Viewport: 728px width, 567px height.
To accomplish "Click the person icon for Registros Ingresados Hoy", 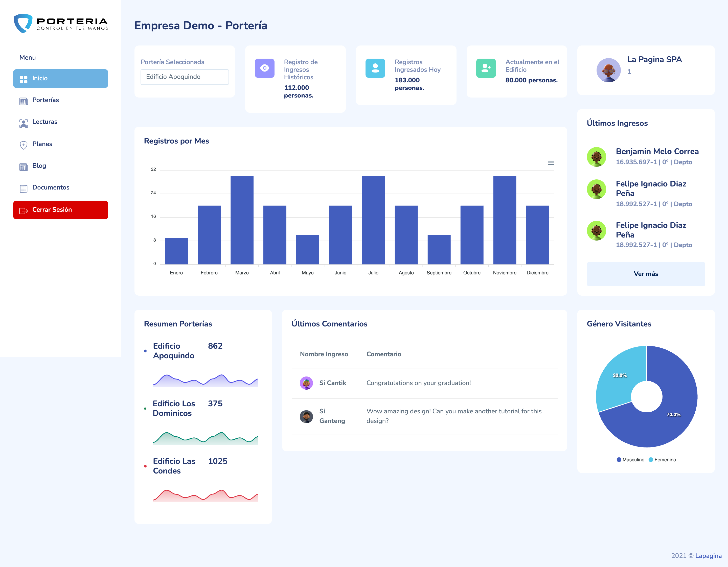I will [375, 68].
